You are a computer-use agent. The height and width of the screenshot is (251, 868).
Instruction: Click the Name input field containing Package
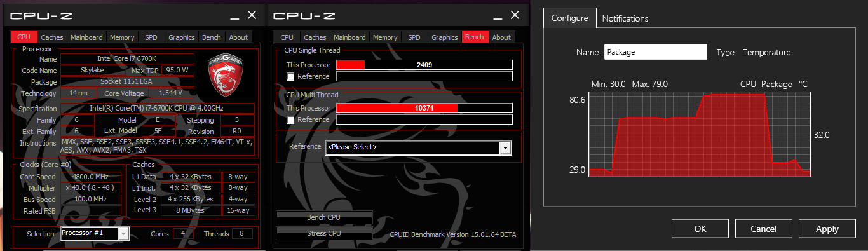656,52
